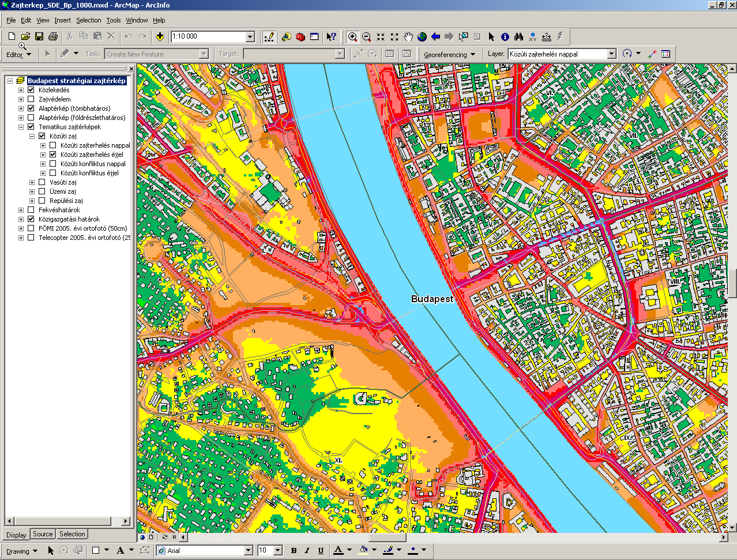Expand the Fekvéshatárok layer node
737x560 pixels.
click(x=21, y=210)
